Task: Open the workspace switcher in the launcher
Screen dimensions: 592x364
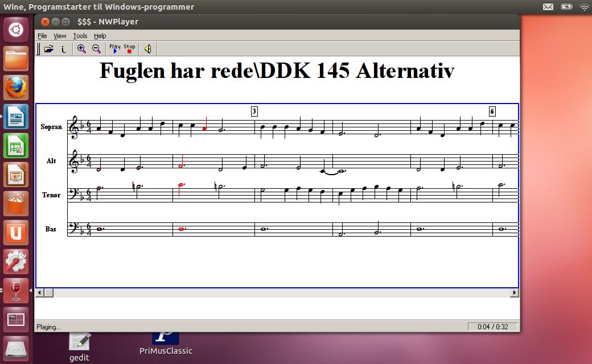Action: pyautogui.click(x=16, y=320)
